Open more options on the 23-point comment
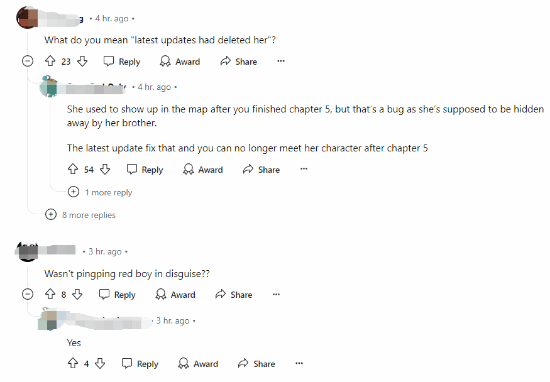This screenshot has height=382, width=550. coord(281,61)
